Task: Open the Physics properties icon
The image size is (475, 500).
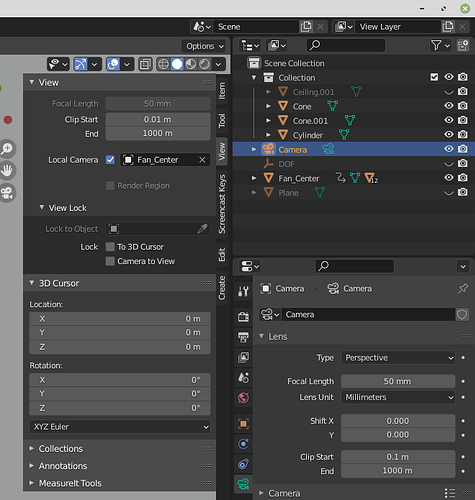Action: click(x=243, y=444)
